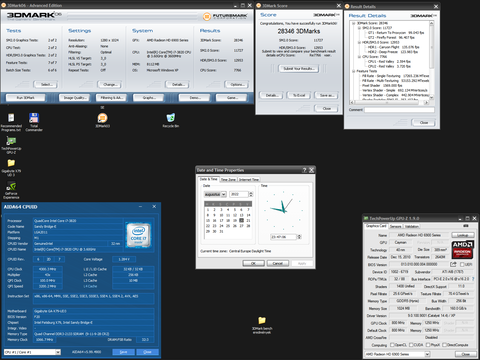The image size is (480, 360).
Task: Switch to the Sensors tab in GPU-Z
Action: click(395, 227)
